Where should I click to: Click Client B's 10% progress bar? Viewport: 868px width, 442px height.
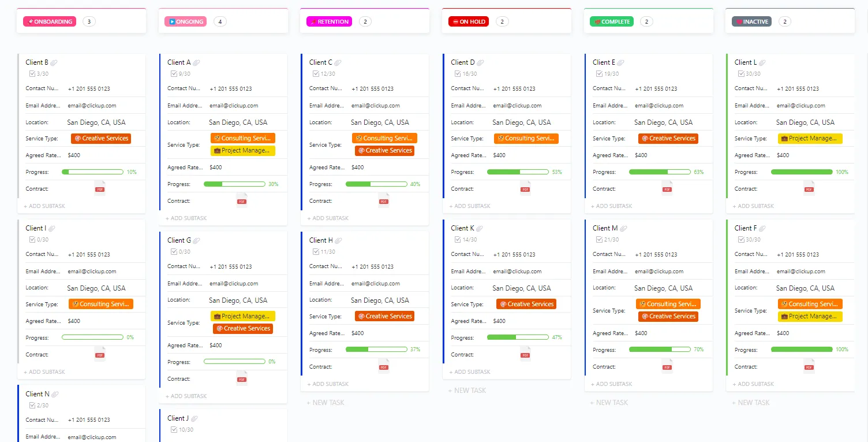pos(92,172)
